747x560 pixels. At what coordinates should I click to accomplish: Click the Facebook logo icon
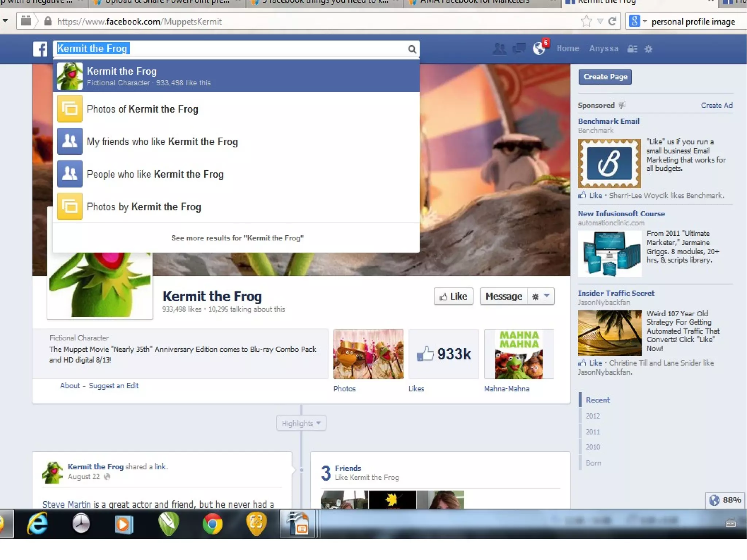click(x=40, y=49)
